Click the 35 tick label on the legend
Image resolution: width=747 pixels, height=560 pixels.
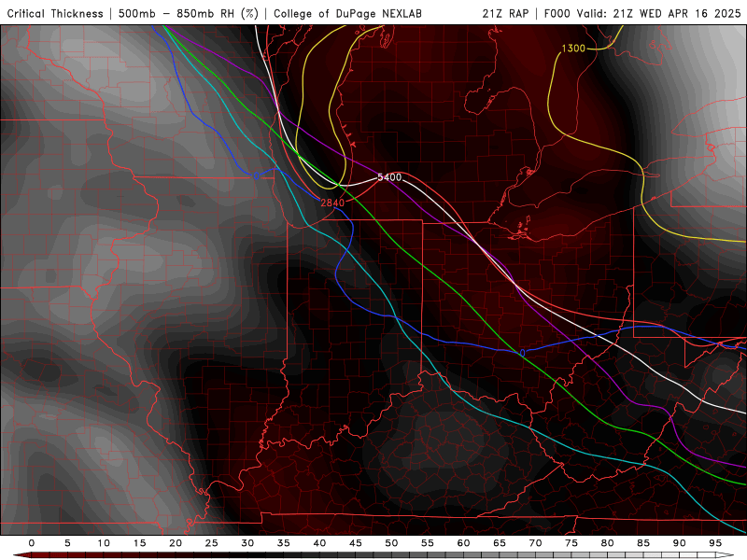(x=284, y=543)
